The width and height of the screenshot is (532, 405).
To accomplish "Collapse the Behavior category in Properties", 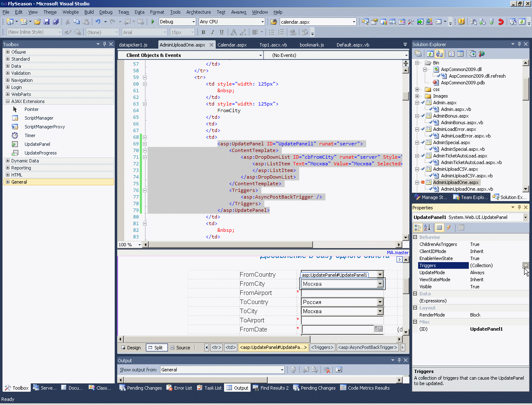I will point(415,237).
